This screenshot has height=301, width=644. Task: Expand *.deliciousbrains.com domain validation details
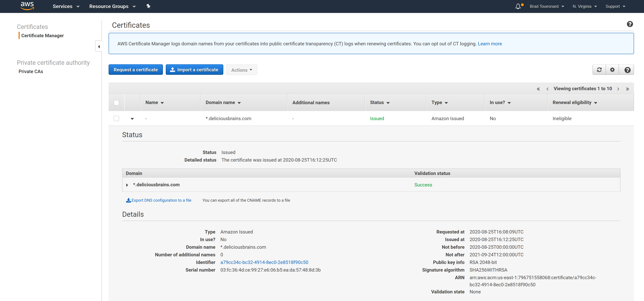point(127,185)
